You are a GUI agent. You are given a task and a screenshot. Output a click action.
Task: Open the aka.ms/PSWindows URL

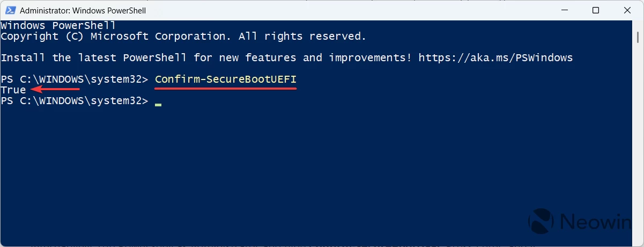tap(495, 57)
